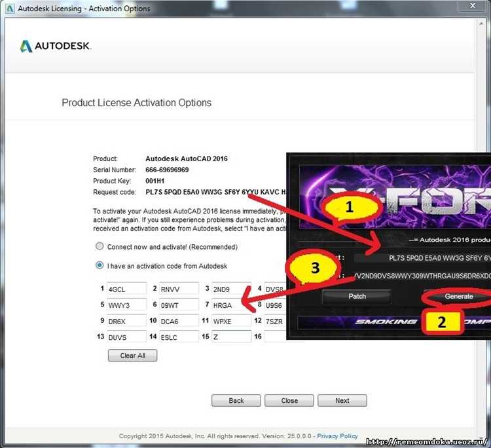The image size is (491, 448).
Task: Click the scrollbar up arrow
Action: [481, 24]
